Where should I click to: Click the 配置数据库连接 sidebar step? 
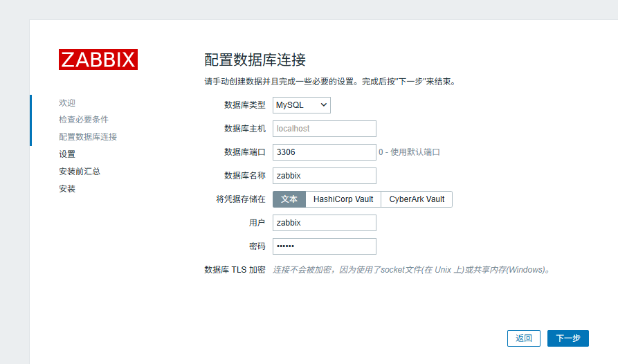[x=88, y=137]
